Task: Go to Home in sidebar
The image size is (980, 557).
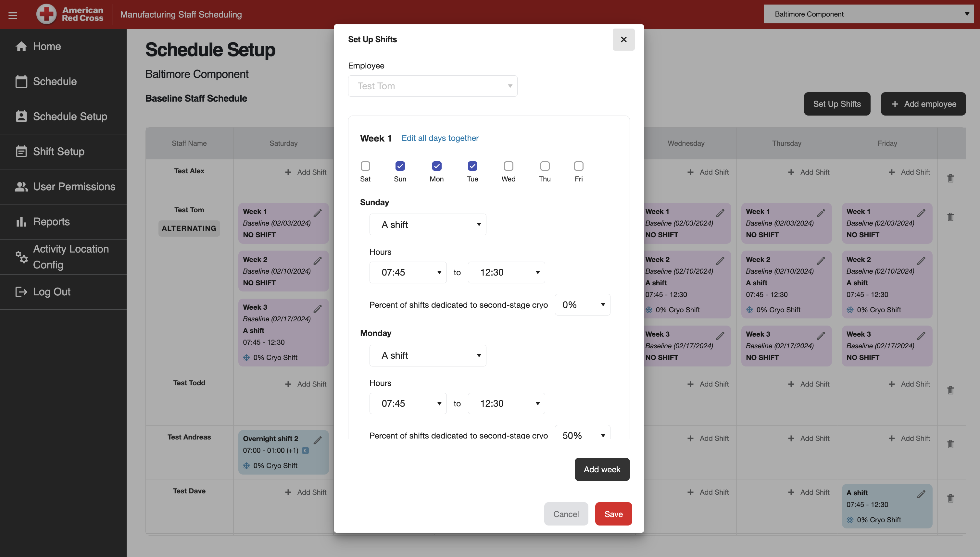Action: (63, 46)
